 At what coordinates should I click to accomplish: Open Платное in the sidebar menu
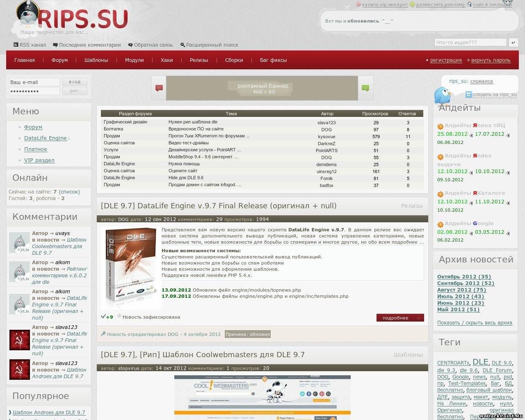tap(36, 149)
